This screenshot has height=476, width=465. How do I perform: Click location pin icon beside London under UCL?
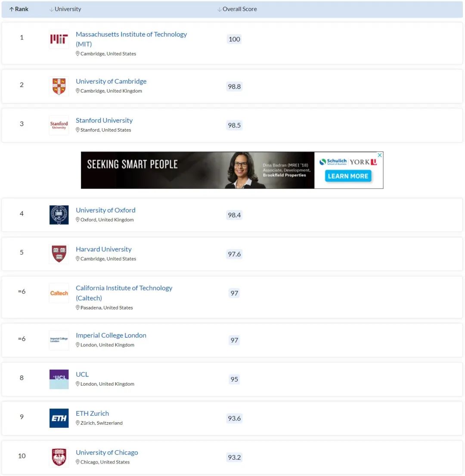click(77, 384)
